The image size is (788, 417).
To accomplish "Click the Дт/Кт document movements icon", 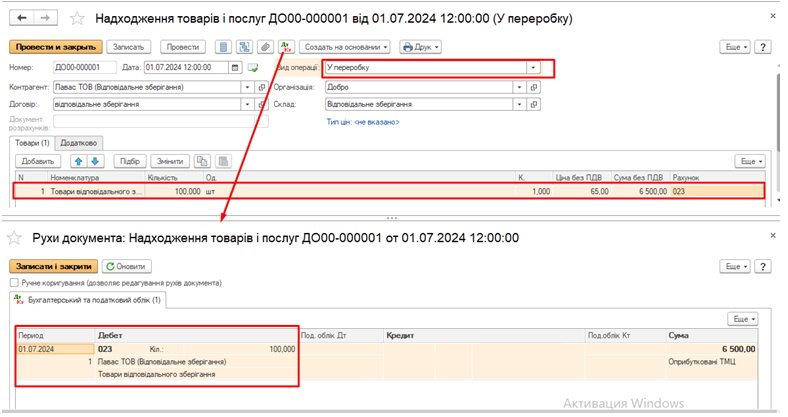I will 286,47.
